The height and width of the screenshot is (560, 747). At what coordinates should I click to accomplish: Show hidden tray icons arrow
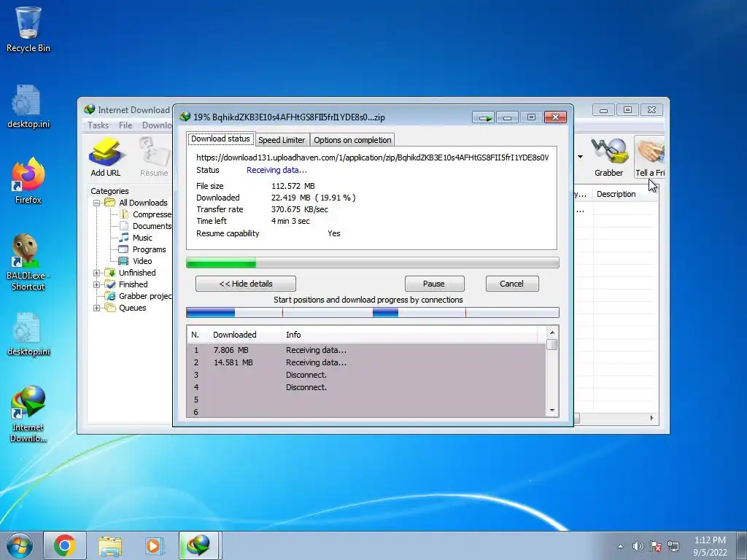620,546
